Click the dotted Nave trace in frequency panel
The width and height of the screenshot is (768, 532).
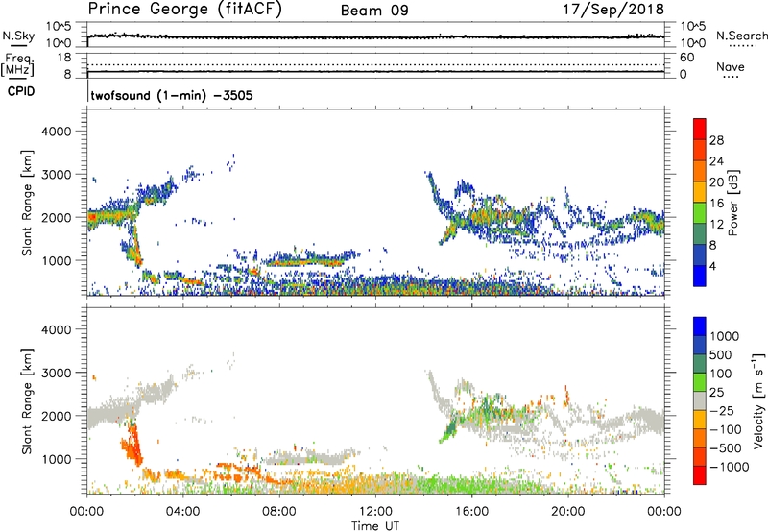375,64
